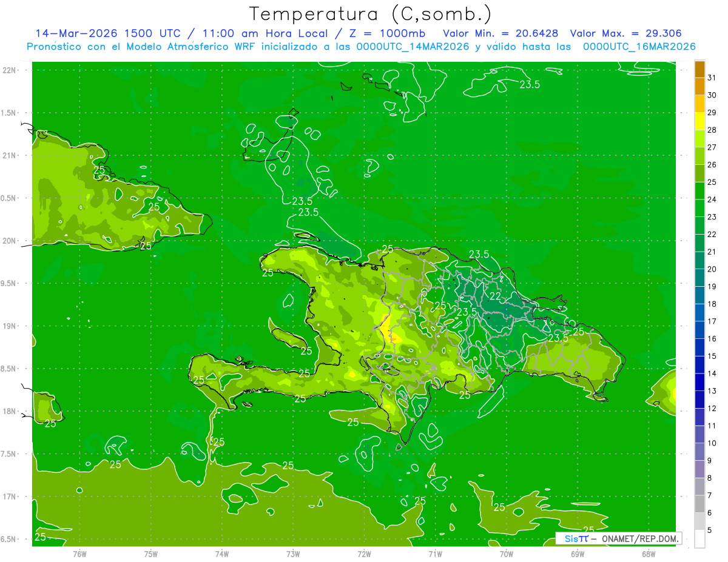Click the "22" contour label on the map

pos(496,296)
